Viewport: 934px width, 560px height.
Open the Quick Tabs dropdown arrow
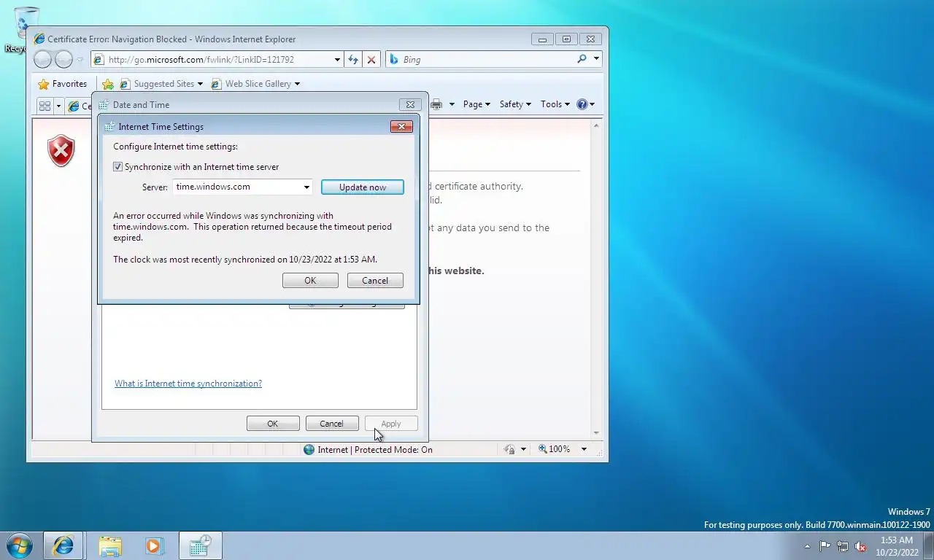[58, 106]
